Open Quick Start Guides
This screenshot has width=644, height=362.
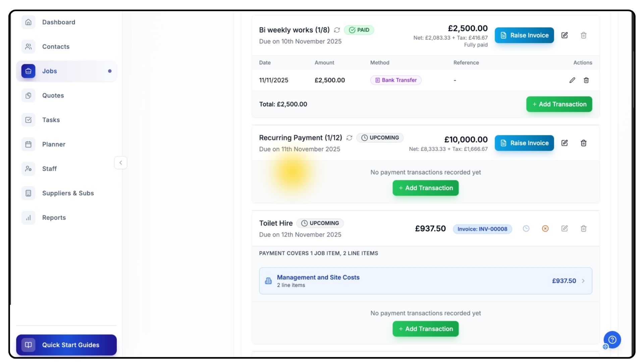click(66, 345)
